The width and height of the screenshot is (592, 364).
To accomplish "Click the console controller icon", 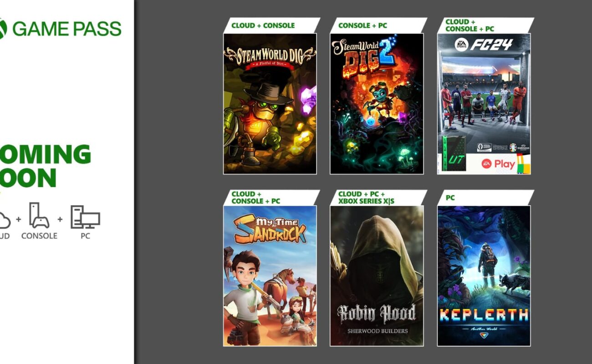I will 39,216.
